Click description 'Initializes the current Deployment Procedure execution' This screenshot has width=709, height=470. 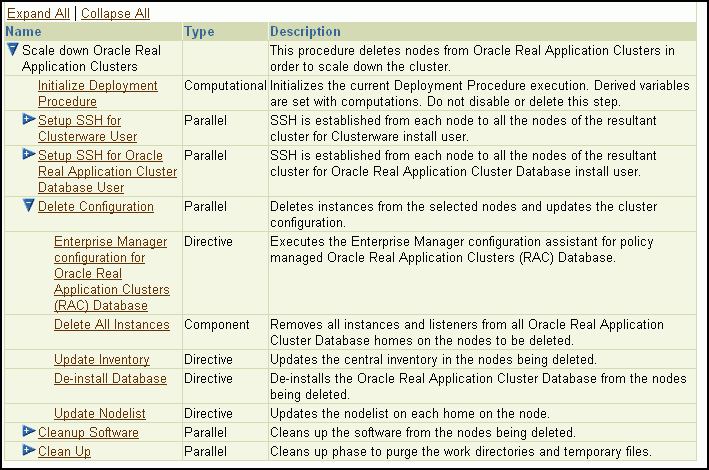point(480,93)
